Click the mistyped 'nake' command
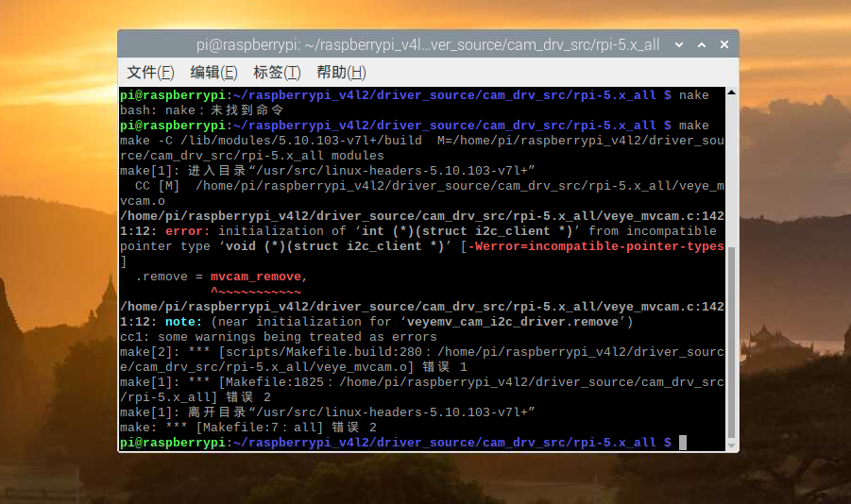The image size is (851, 504). coord(694,95)
